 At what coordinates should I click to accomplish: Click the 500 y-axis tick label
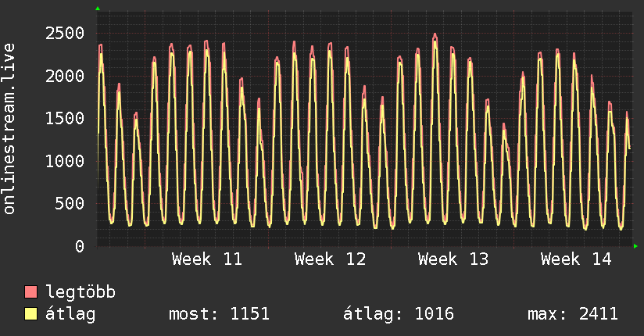[70, 204]
